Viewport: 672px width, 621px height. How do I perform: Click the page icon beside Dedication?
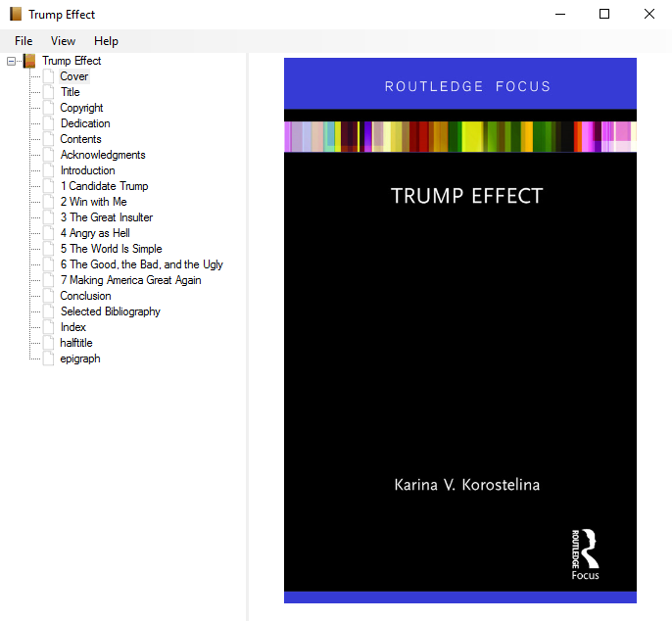tap(48, 123)
